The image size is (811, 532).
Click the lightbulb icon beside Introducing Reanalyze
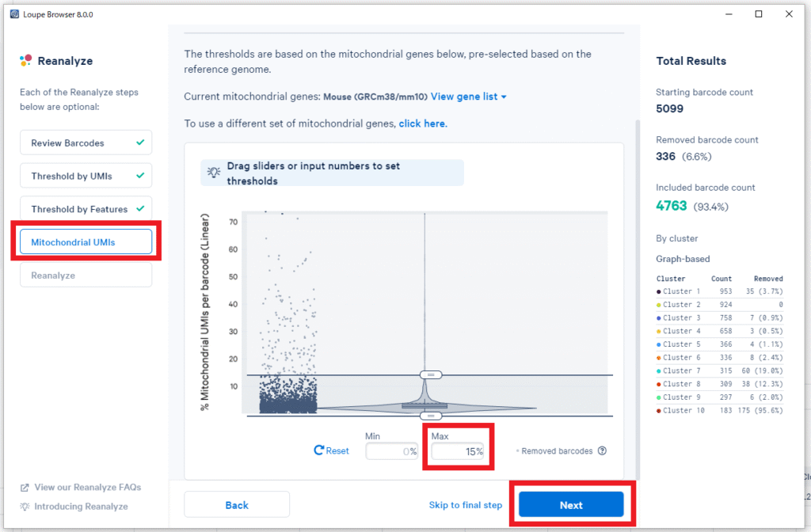click(x=25, y=507)
